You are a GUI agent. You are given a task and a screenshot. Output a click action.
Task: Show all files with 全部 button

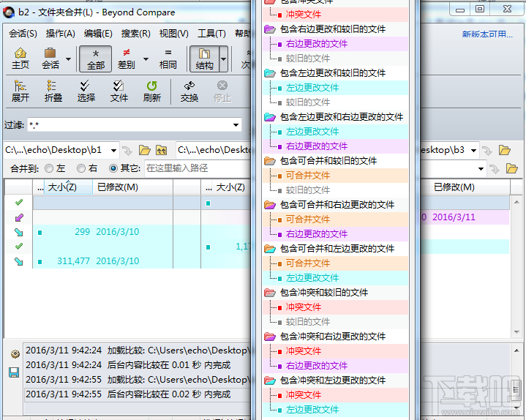(96, 59)
